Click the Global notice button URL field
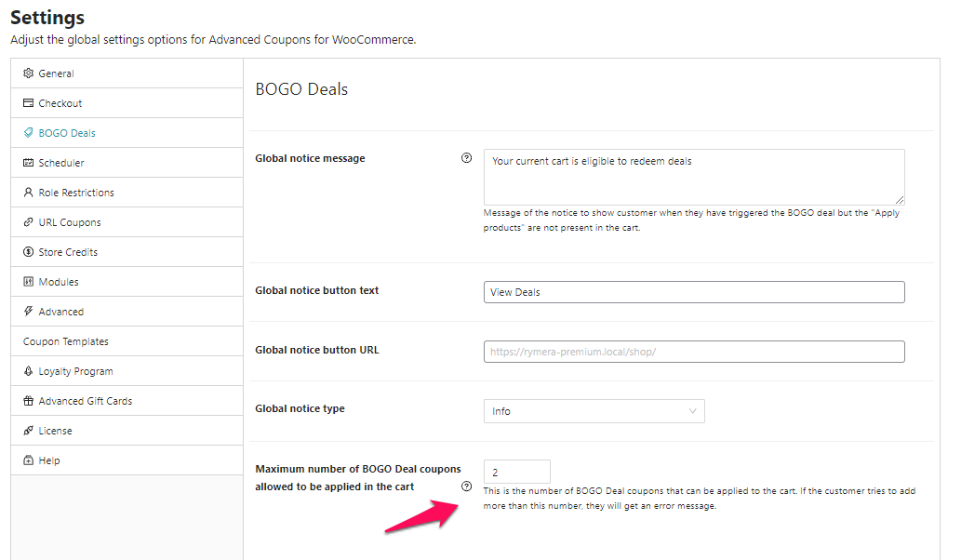Screen dimensions: 961x560 [693, 352]
